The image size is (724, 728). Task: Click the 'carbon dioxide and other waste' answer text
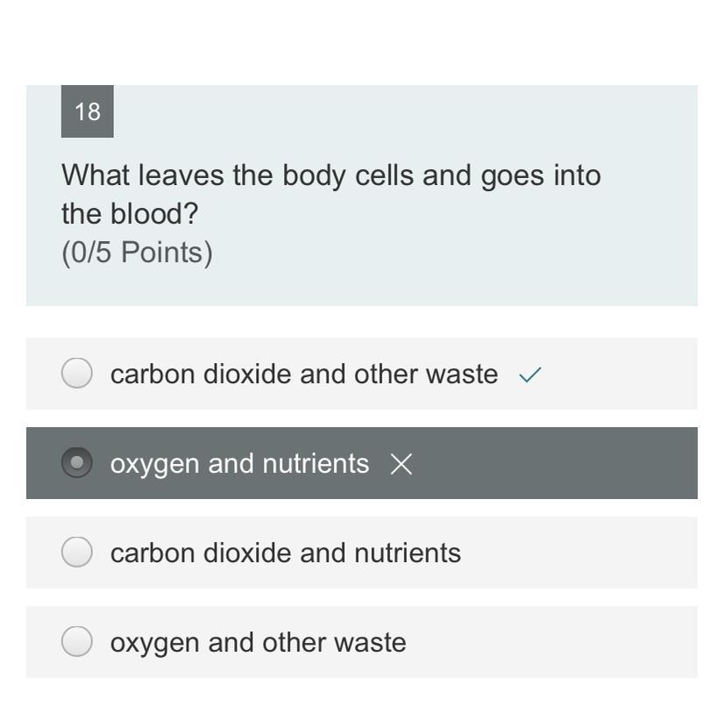click(x=303, y=375)
